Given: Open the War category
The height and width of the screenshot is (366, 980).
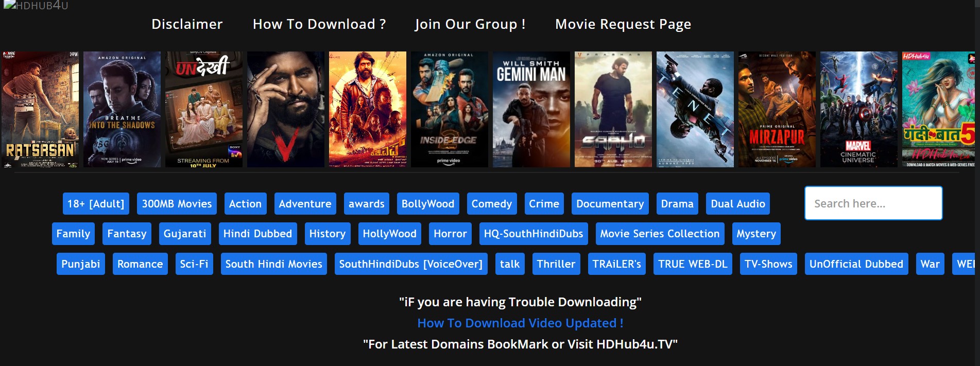Looking at the screenshot, I should (x=930, y=264).
